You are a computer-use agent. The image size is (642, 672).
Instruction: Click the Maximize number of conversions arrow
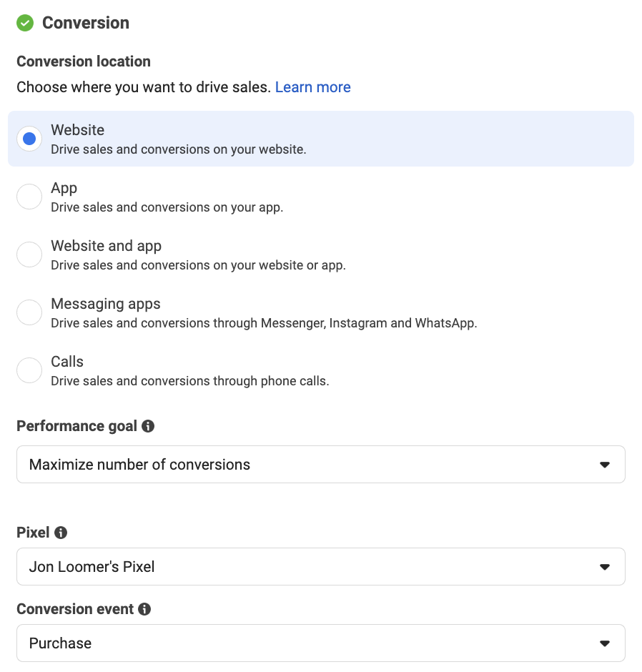point(605,465)
